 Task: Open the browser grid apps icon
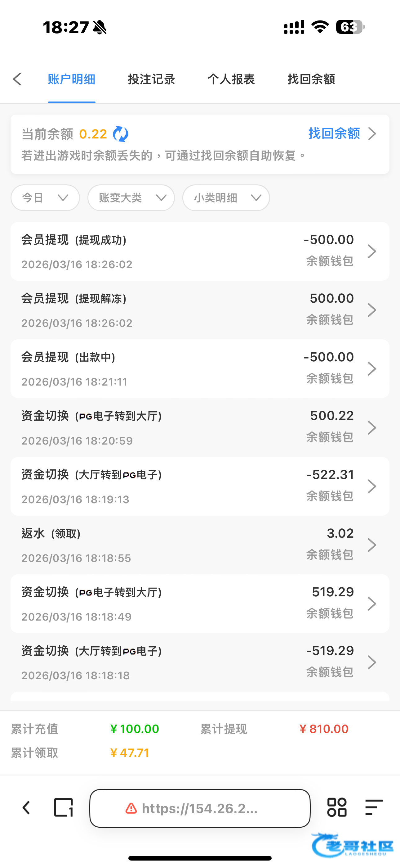pos(337,808)
